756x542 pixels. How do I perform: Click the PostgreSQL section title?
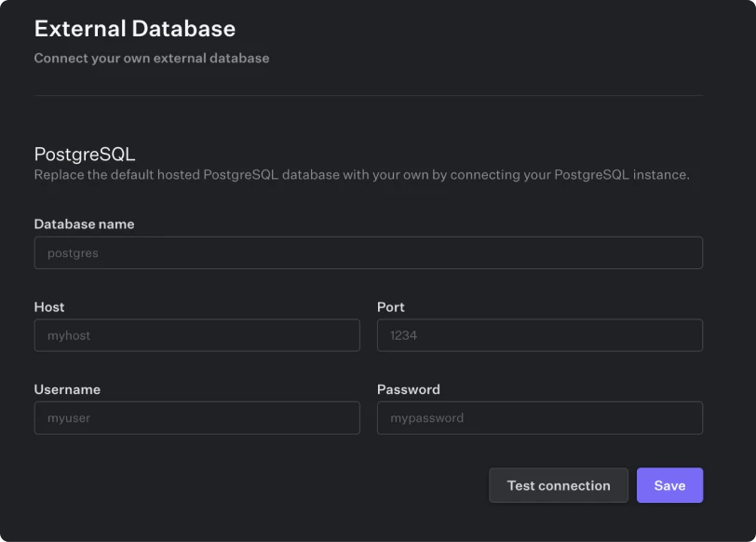[84, 154]
